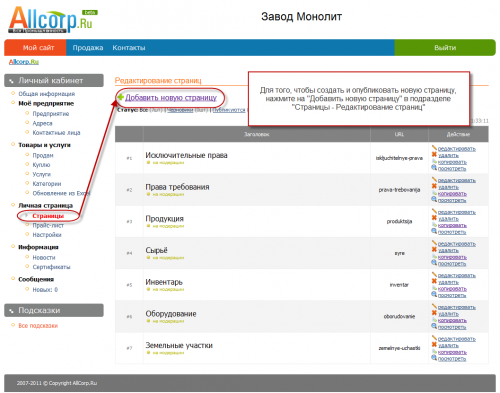The width and height of the screenshot is (500, 393).
Task: Click the view magnifier icon for Права требования
Action: click(434, 199)
